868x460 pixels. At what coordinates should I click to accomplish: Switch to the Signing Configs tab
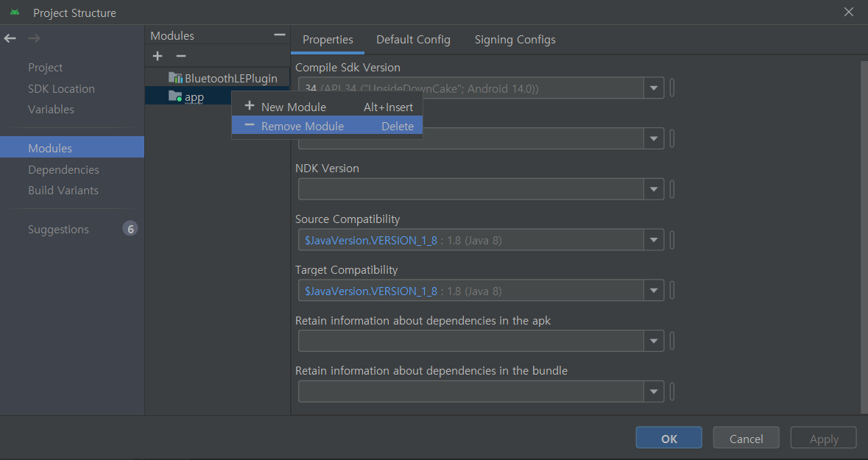point(515,40)
